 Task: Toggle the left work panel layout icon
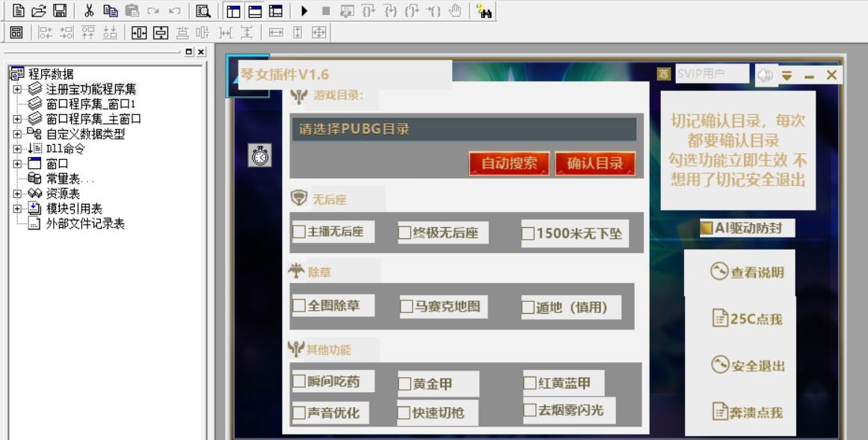click(x=233, y=11)
